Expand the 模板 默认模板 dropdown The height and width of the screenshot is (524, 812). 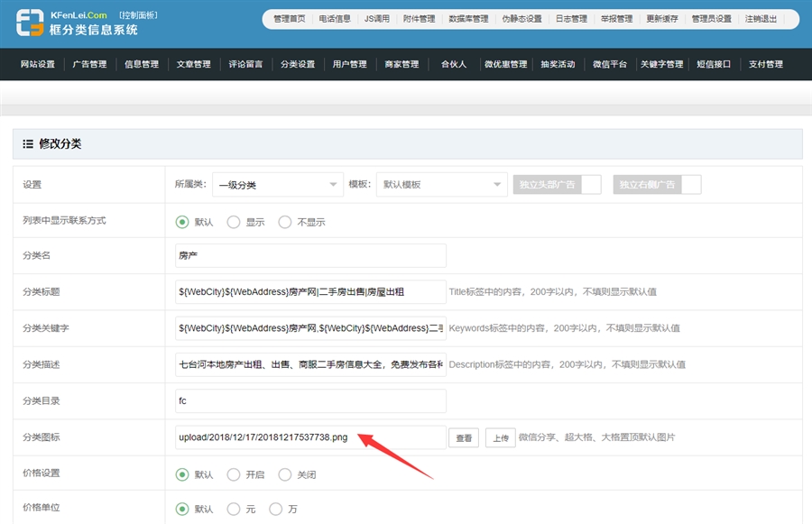(x=441, y=185)
